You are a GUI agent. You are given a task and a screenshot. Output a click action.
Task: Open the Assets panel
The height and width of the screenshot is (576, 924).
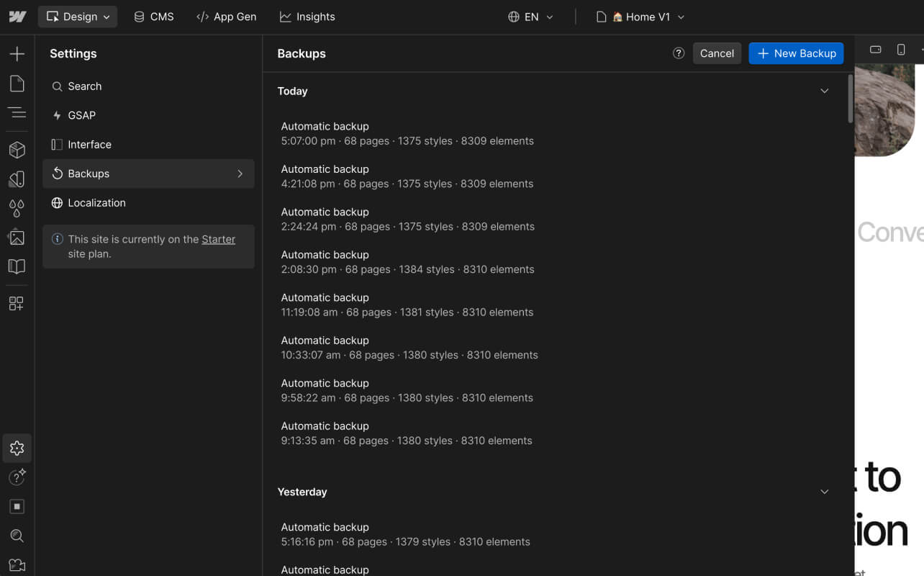[x=17, y=238]
